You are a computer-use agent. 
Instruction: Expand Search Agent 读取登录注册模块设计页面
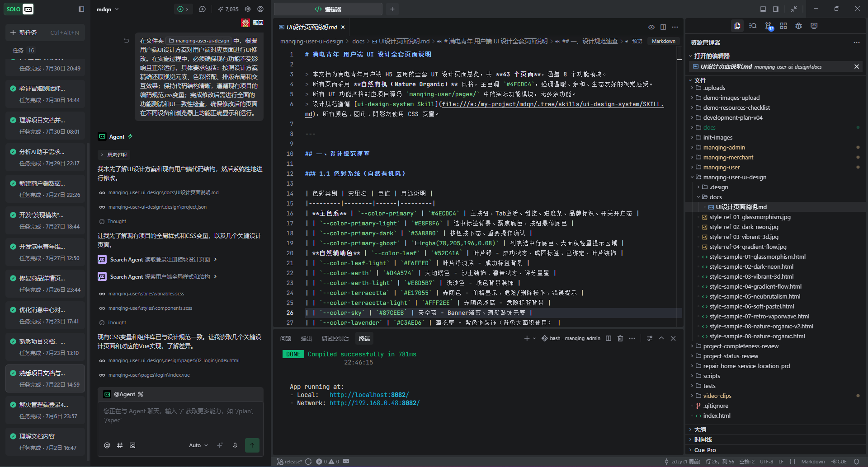point(158,259)
